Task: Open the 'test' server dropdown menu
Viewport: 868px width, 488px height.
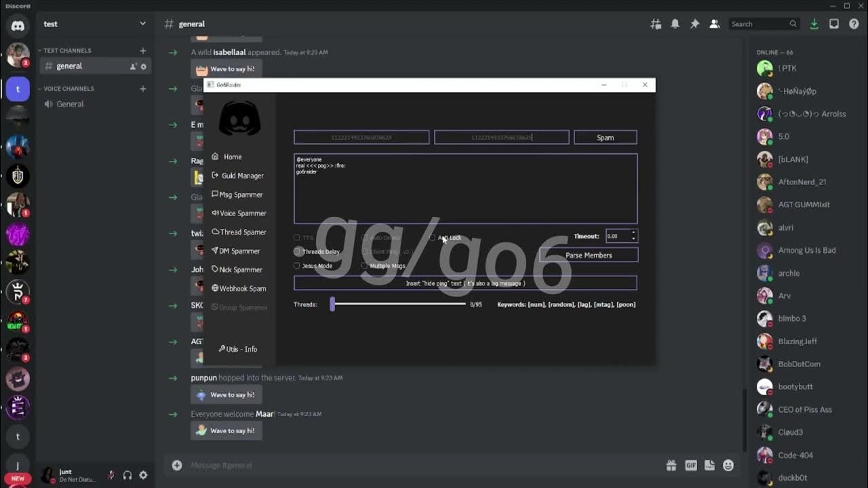Action: (142, 24)
